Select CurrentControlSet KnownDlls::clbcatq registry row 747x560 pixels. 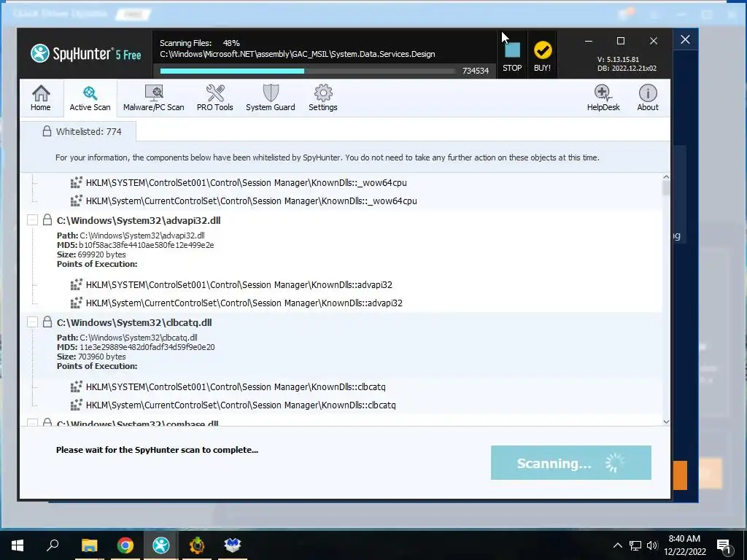(x=241, y=405)
